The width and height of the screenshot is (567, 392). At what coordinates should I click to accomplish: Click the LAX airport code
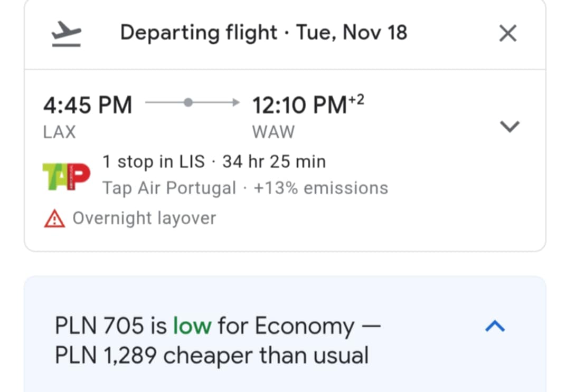(x=60, y=132)
